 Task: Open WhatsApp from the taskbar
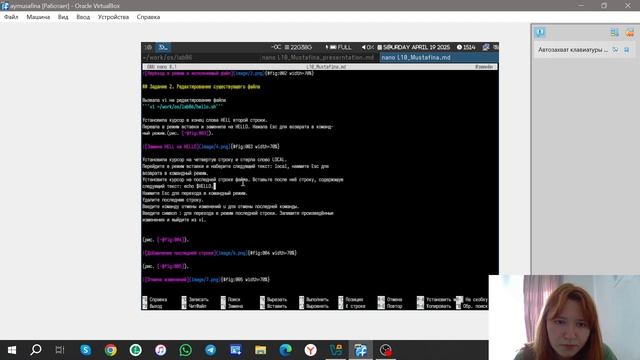click(186, 350)
